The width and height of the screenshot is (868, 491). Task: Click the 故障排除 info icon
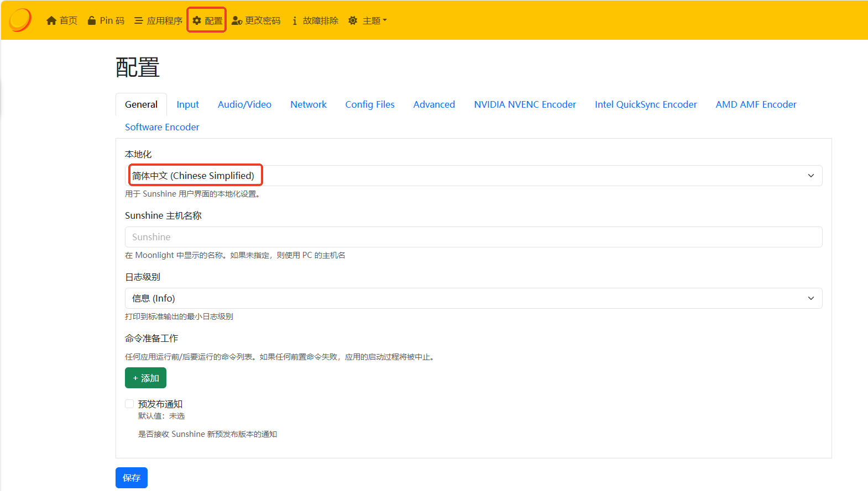pyautogui.click(x=295, y=20)
